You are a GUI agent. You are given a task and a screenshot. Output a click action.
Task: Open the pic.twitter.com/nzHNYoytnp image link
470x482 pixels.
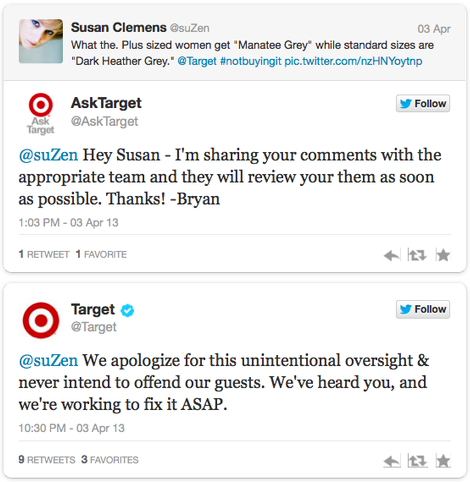click(353, 61)
